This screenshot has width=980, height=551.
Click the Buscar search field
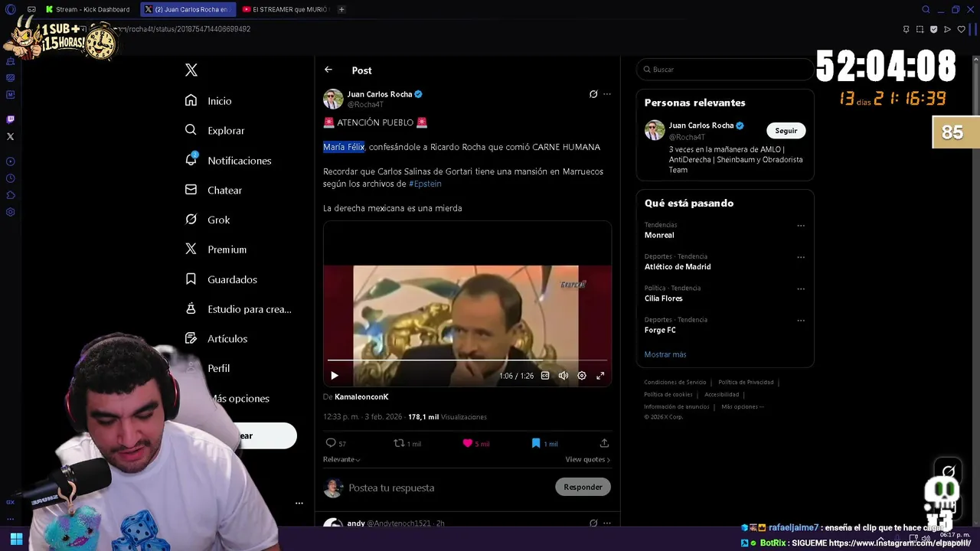coord(724,70)
